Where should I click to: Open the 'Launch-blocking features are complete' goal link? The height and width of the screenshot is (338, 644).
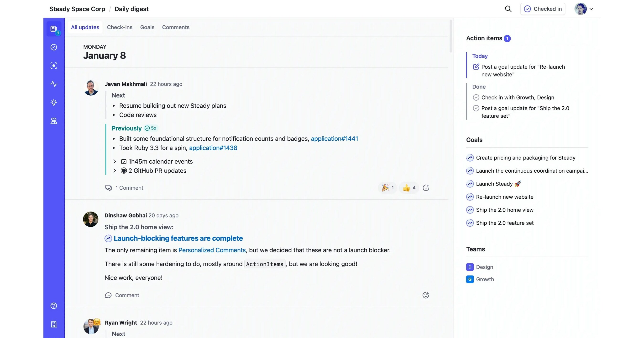tap(178, 238)
